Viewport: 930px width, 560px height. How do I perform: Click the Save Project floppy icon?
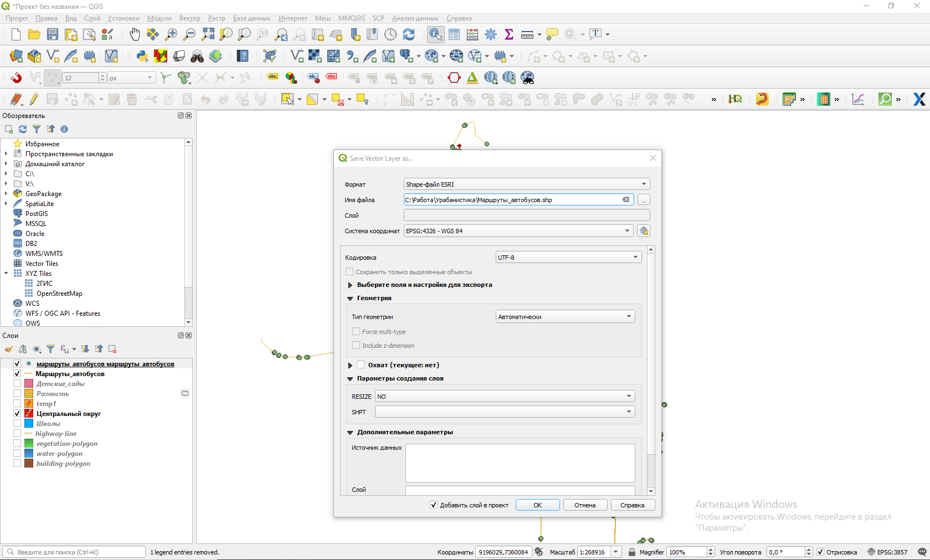[x=53, y=34]
